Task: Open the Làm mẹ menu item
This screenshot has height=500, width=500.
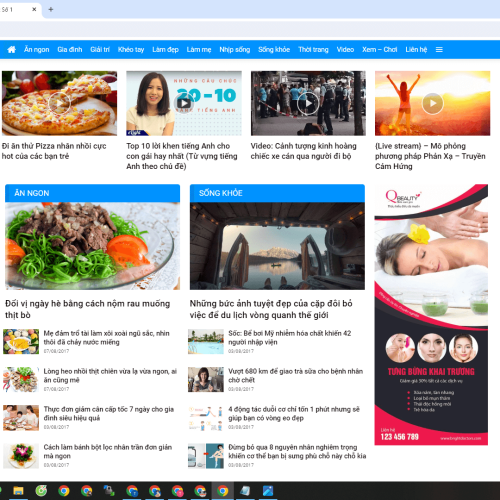Action: (199, 50)
